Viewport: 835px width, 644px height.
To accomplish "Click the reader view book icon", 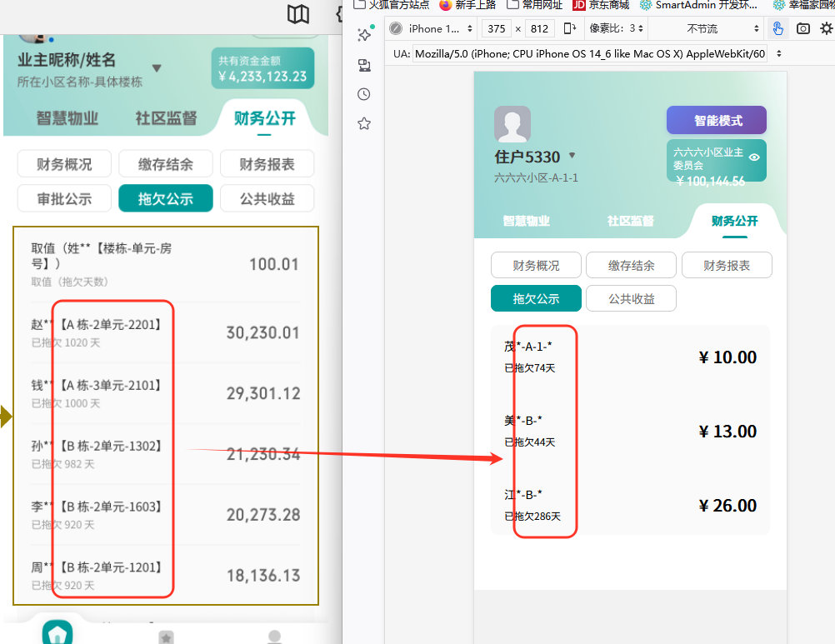I will coord(297,14).
